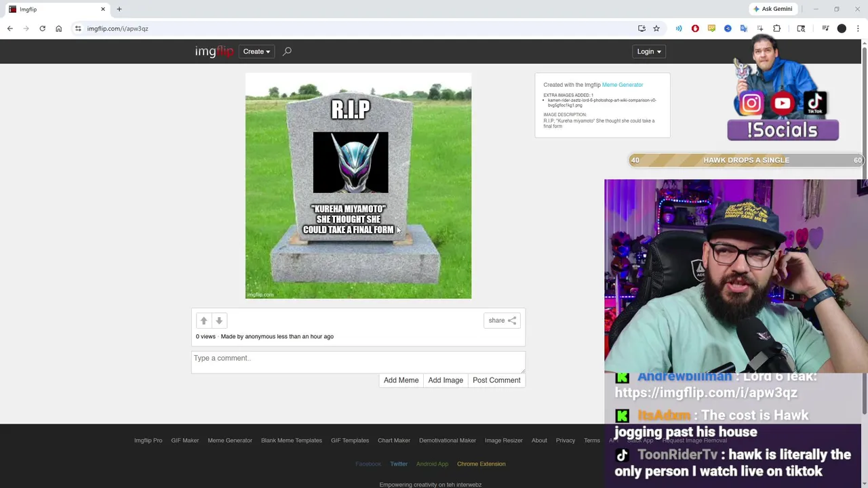The width and height of the screenshot is (868, 488).
Task: Reload the page
Action: [42, 28]
